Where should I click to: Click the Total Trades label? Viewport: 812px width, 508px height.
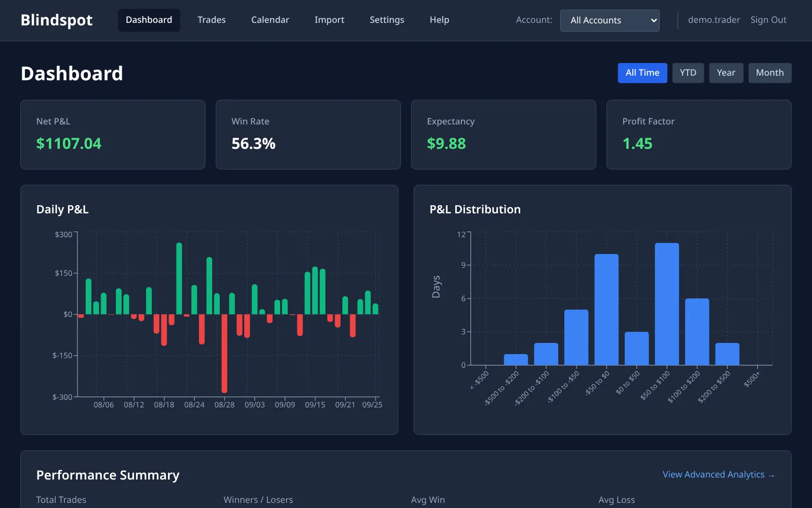61,500
